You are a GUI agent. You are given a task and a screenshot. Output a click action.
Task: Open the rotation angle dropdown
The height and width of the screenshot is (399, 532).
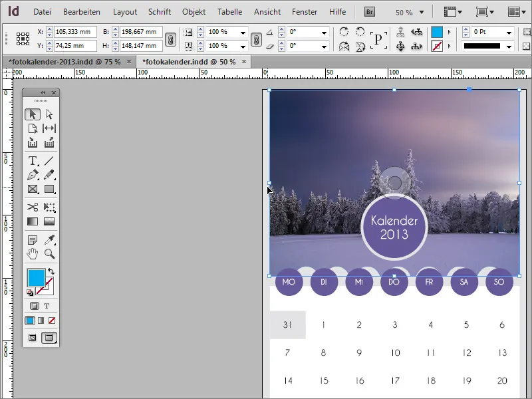tap(324, 33)
